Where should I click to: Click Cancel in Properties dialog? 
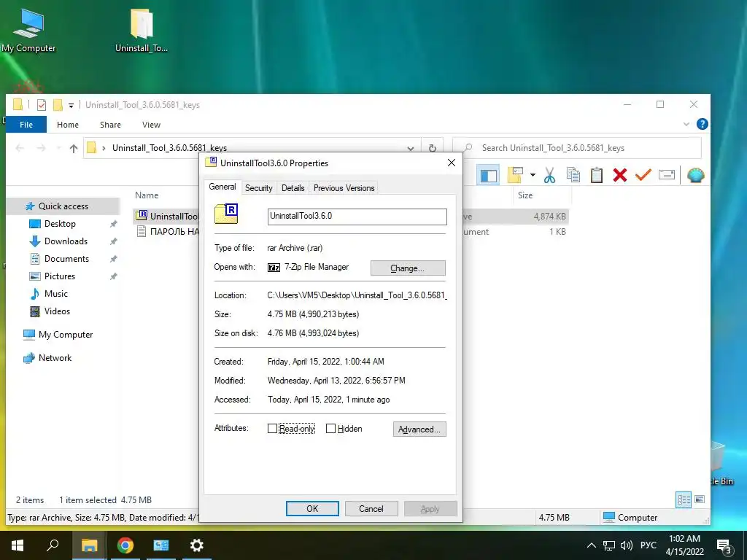(371, 508)
